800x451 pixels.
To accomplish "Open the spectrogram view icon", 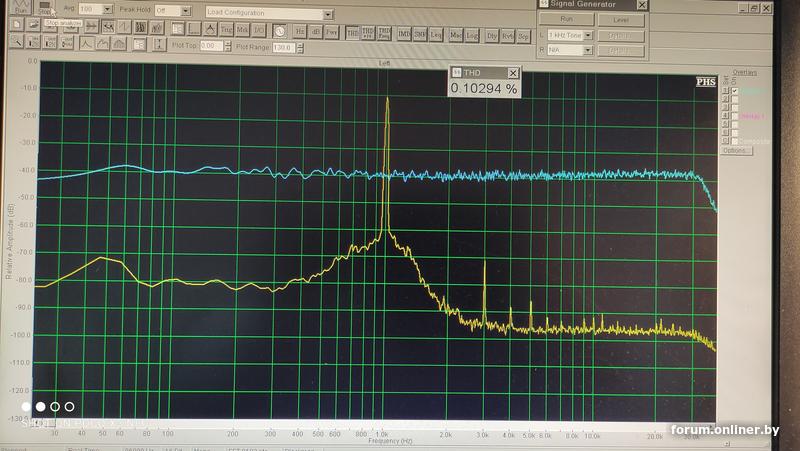I will tap(140, 27).
